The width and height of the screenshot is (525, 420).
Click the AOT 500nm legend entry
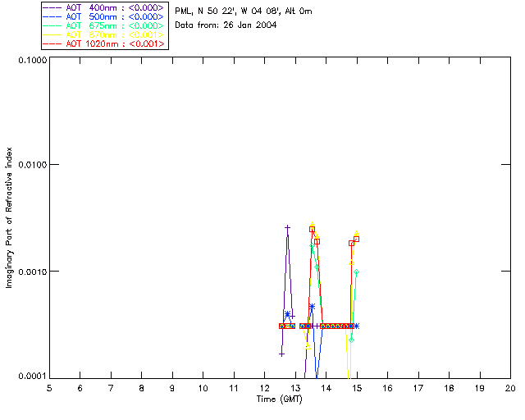(x=104, y=16)
